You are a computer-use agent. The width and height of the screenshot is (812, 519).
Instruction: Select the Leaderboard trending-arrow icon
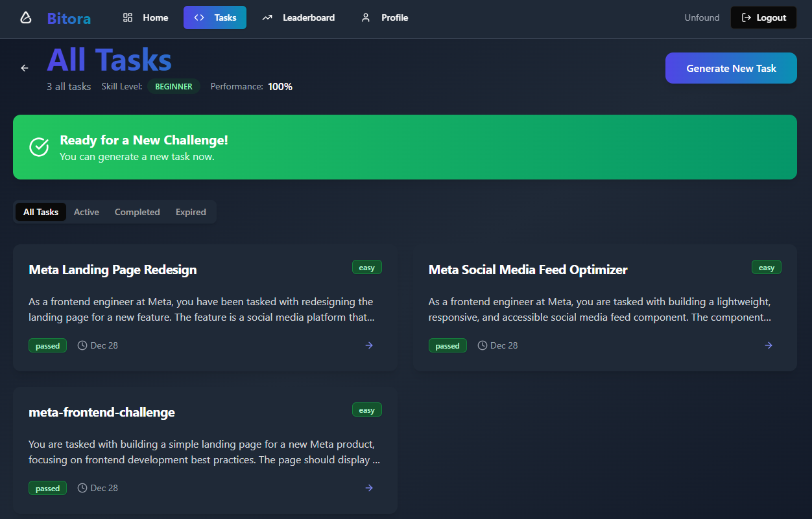(x=267, y=17)
